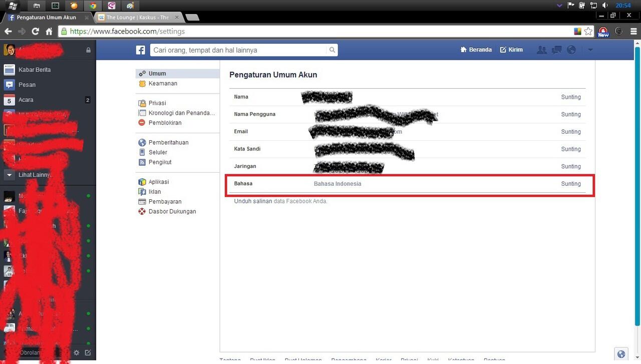641x364 pixels.
Task: Switch to Chrome in the taskbar
Action: click(93, 6)
